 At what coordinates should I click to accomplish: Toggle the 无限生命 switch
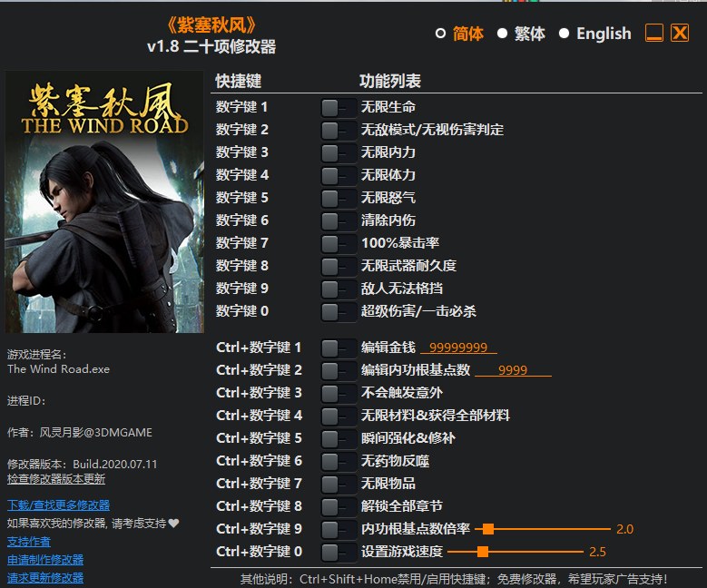[x=338, y=107]
